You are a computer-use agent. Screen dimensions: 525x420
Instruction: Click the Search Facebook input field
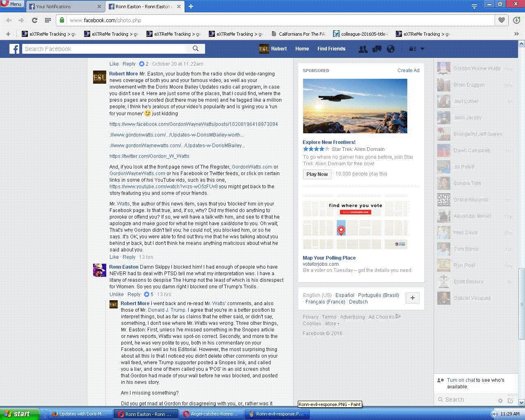point(106,49)
